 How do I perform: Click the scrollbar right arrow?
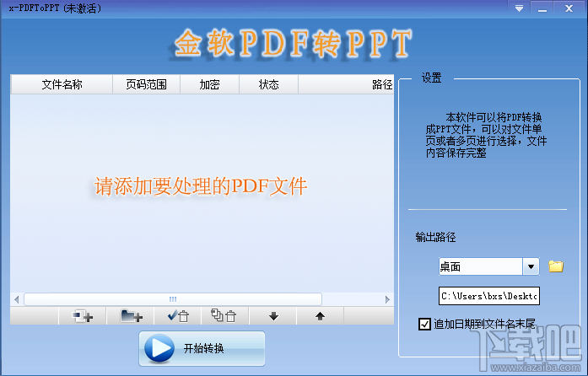pos(387,299)
